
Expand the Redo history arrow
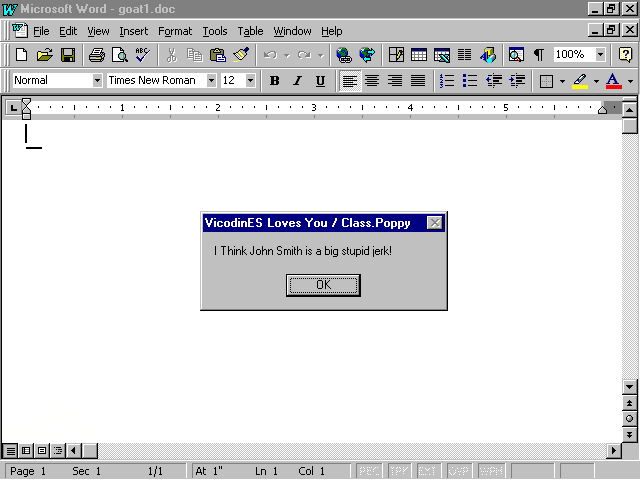(x=321, y=55)
